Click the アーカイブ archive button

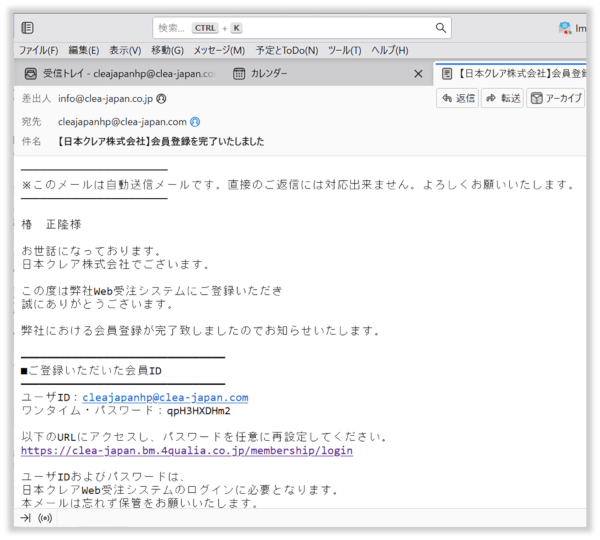coord(556,98)
